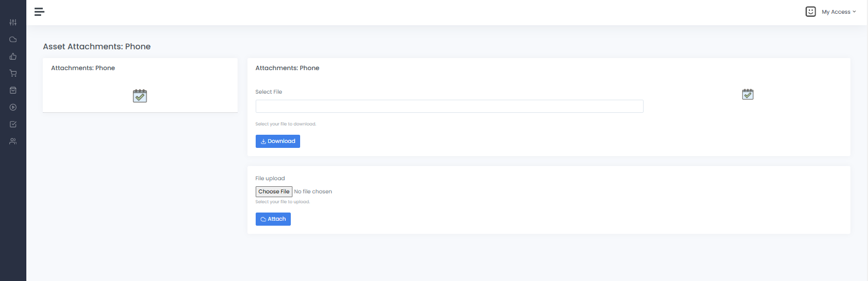Click the shopping bag sidebar icon

point(13,90)
